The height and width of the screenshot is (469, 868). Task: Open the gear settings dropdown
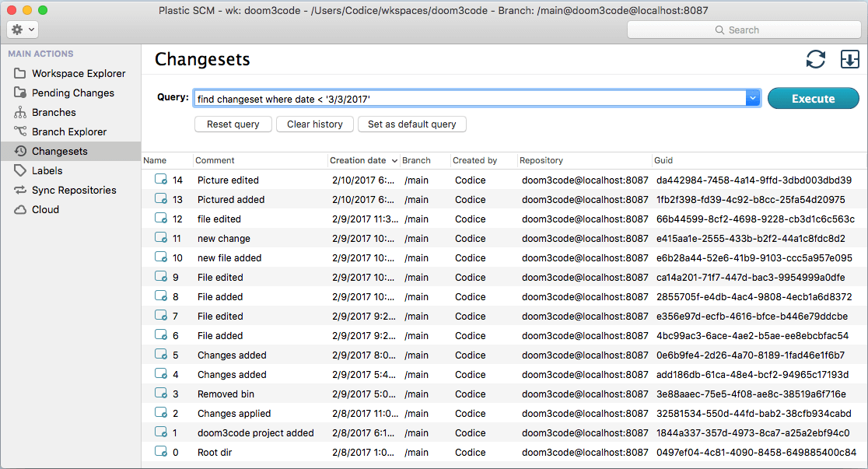pos(23,30)
